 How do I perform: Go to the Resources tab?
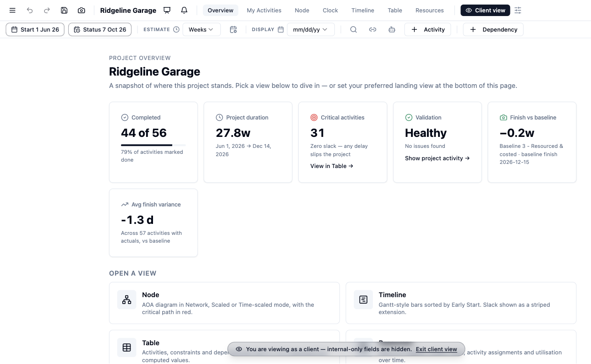click(430, 10)
